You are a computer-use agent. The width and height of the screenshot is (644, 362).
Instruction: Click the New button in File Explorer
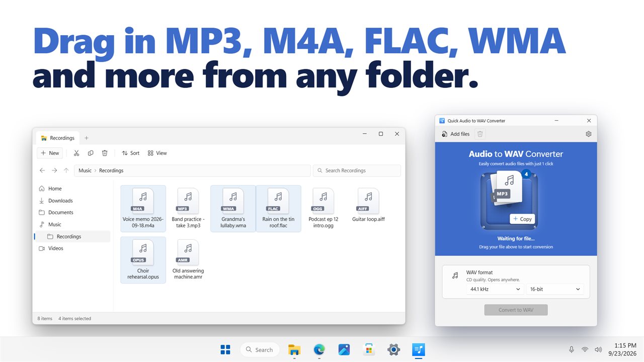pyautogui.click(x=50, y=153)
